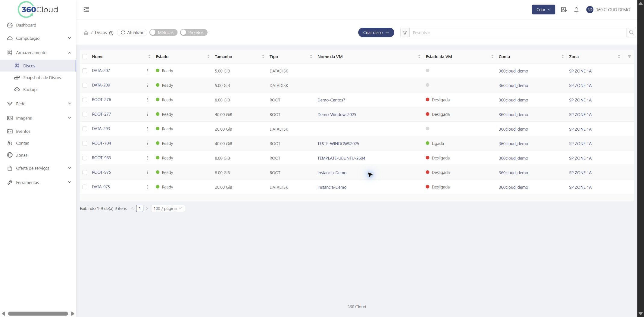Click the search magnifier icon
The height and width of the screenshot is (317, 644).
coord(631,33)
